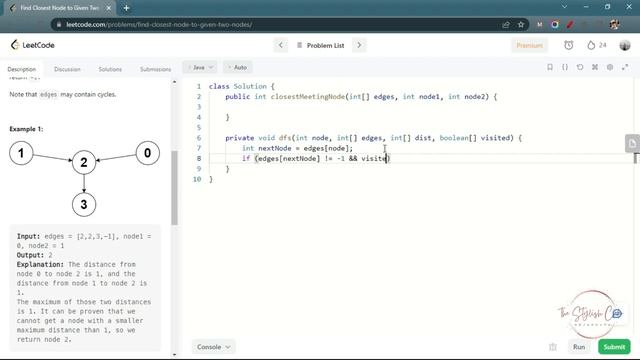
Task: Close the Find Closest Node tab
Action: coord(109,8)
